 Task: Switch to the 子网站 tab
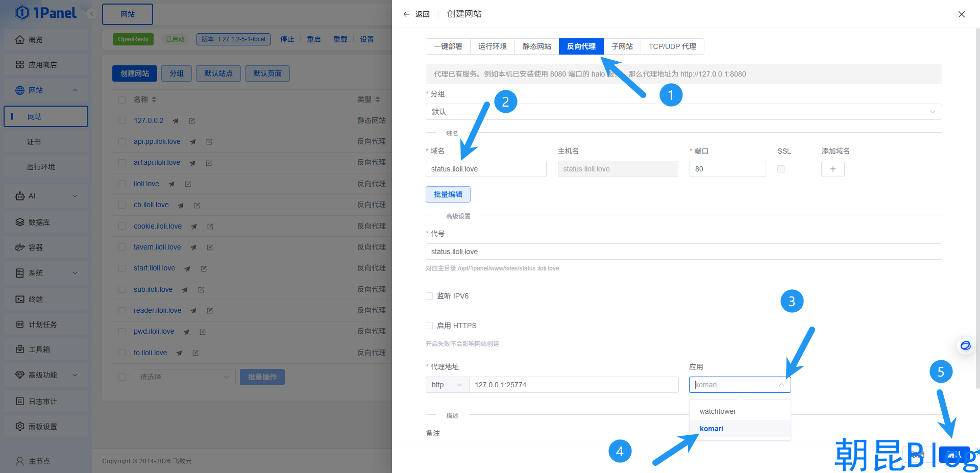622,46
